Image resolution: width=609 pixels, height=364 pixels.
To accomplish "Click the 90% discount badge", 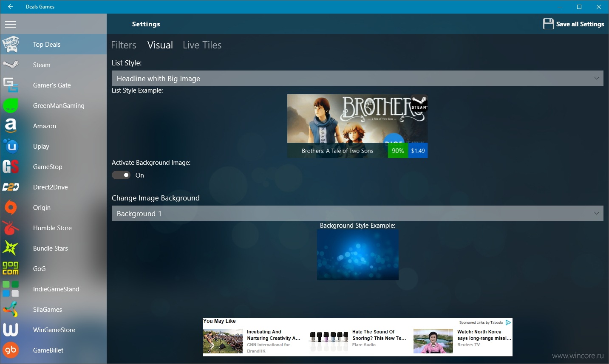I will click(x=398, y=150).
